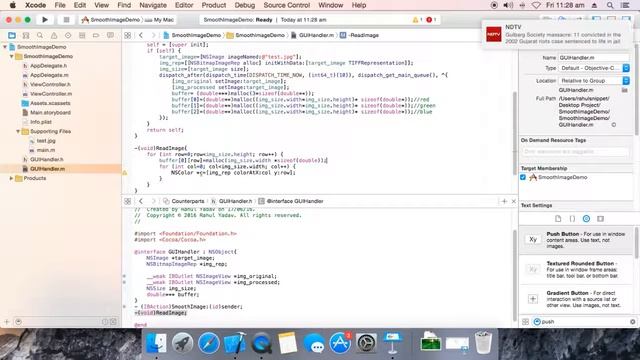Open the Issue navigator

click(54, 36)
